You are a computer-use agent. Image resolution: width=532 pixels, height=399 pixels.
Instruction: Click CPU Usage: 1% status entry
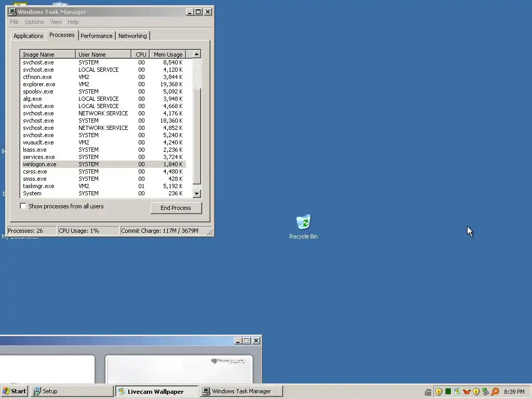point(88,231)
